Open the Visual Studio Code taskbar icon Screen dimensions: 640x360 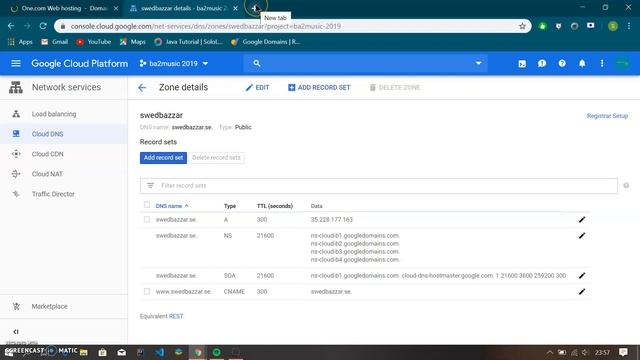pos(160,352)
